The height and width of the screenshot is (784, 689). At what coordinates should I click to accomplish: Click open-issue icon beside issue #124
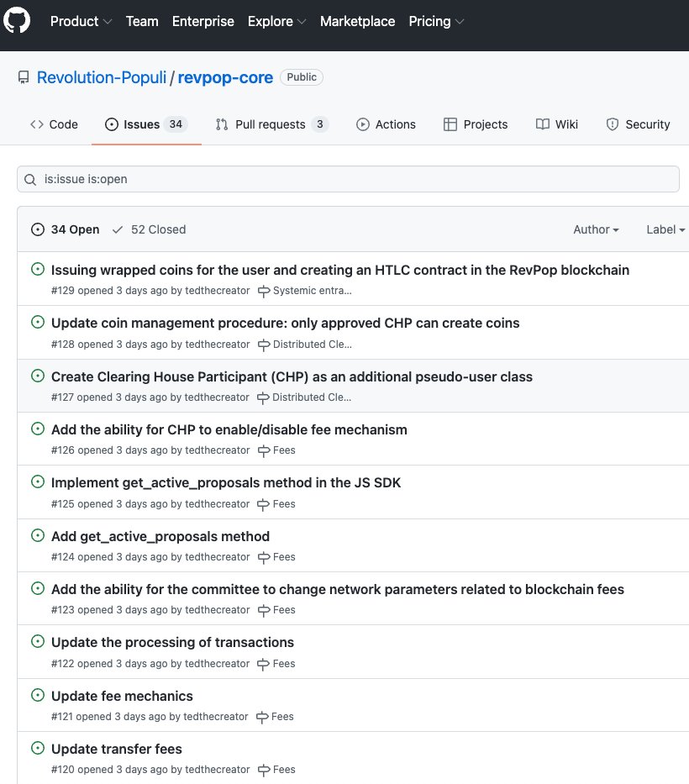[38, 535]
